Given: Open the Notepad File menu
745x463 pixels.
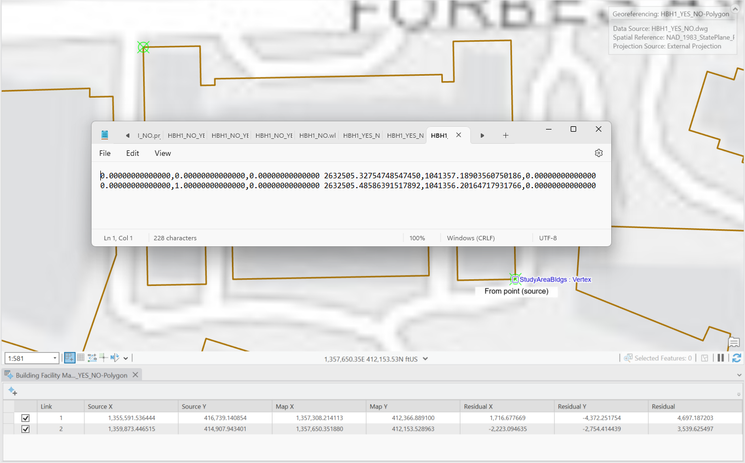Looking at the screenshot, I should tap(105, 153).
